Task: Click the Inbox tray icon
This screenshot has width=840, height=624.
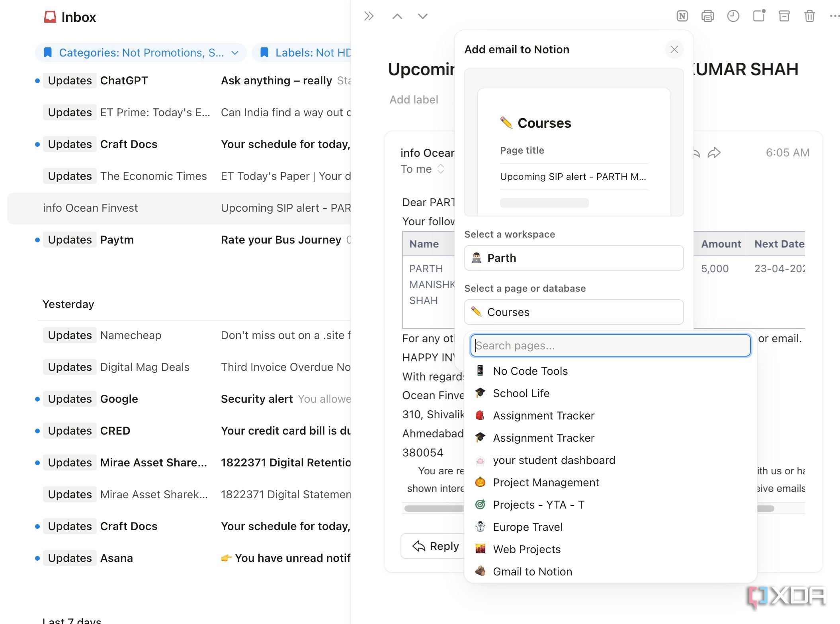Action: tap(50, 17)
